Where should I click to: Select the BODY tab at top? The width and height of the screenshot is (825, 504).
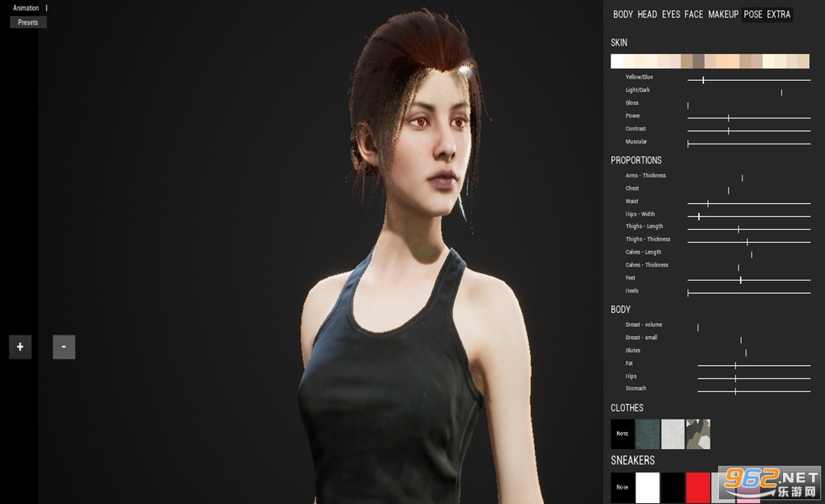pyautogui.click(x=623, y=15)
